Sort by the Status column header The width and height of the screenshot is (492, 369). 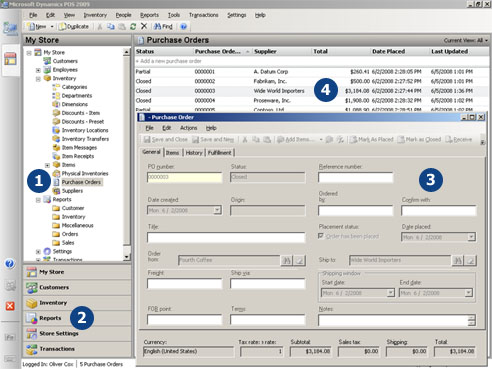(164, 51)
